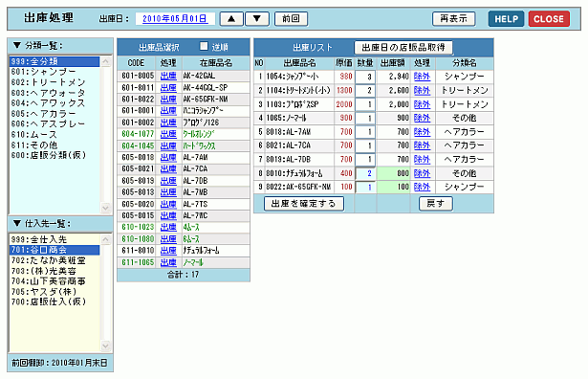Click the 出庫日の店販品取得 button
588x379 pixels.
(x=403, y=48)
